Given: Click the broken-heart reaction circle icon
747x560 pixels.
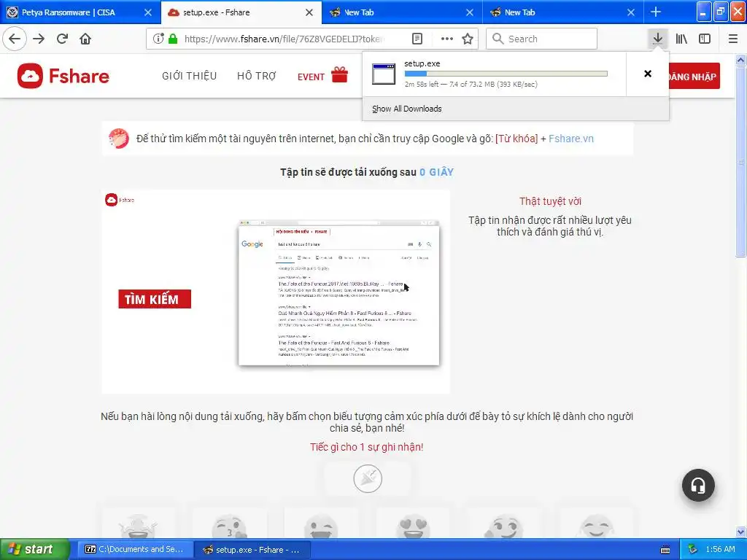Looking at the screenshot, I should (368, 478).
